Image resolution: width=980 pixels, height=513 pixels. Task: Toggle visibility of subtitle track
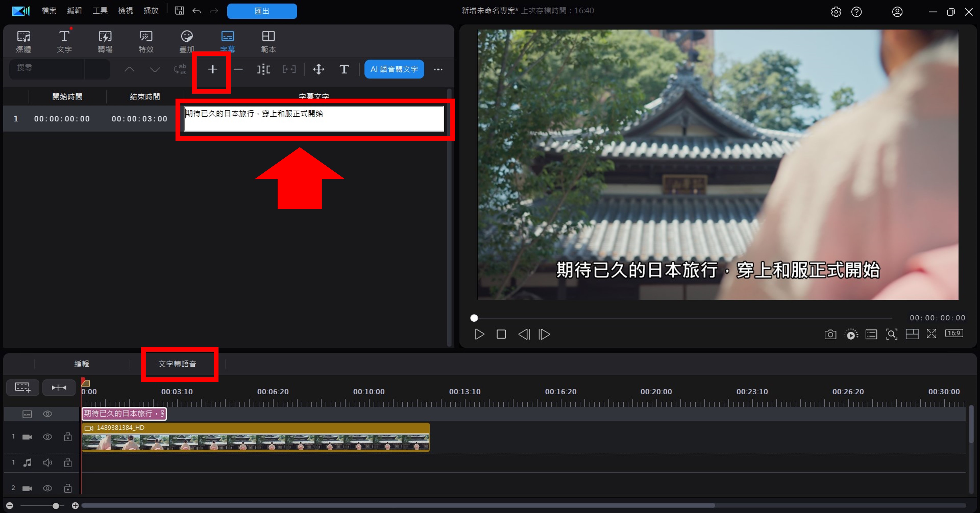48,414
